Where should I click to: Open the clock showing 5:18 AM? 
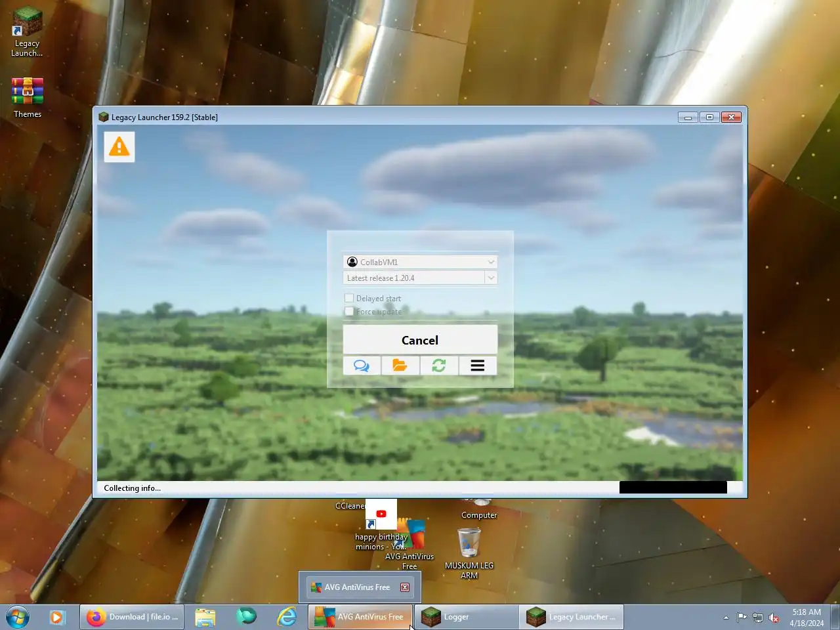[x=807, y=618]
